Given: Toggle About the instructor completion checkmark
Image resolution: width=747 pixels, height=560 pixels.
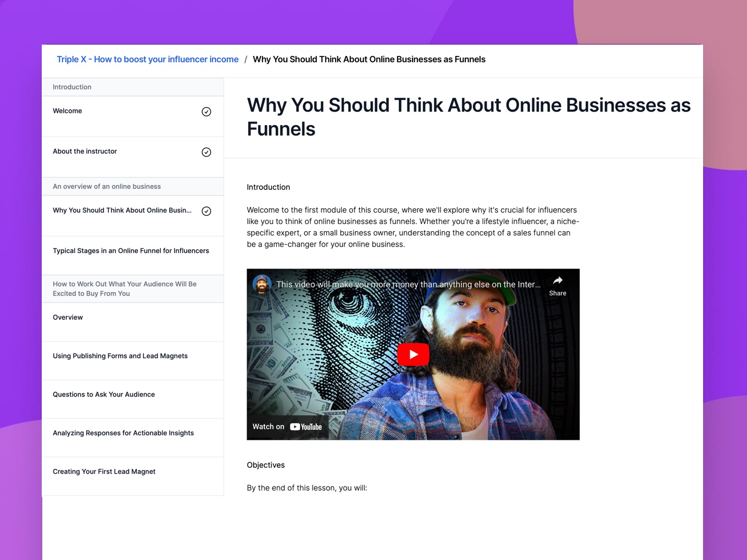Looking at the screenshot, I should (207, 153).
